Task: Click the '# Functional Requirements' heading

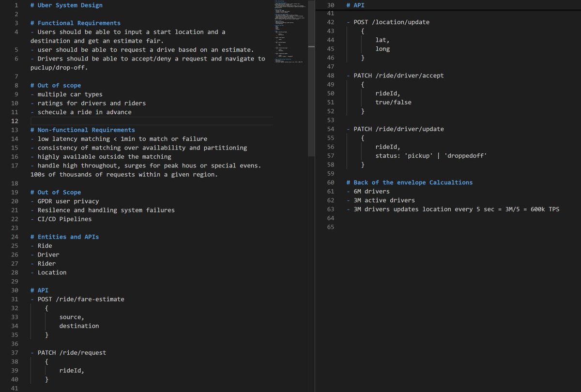Action: (x=75, y=23)
